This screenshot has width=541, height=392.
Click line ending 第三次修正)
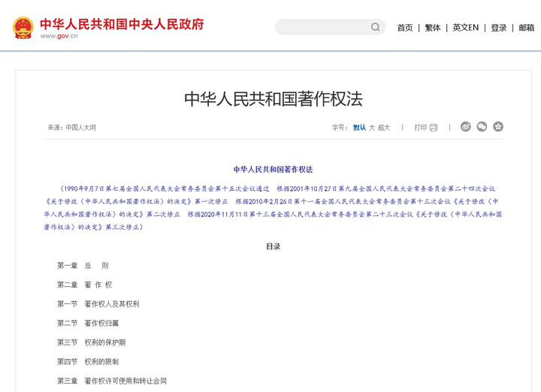93,227
